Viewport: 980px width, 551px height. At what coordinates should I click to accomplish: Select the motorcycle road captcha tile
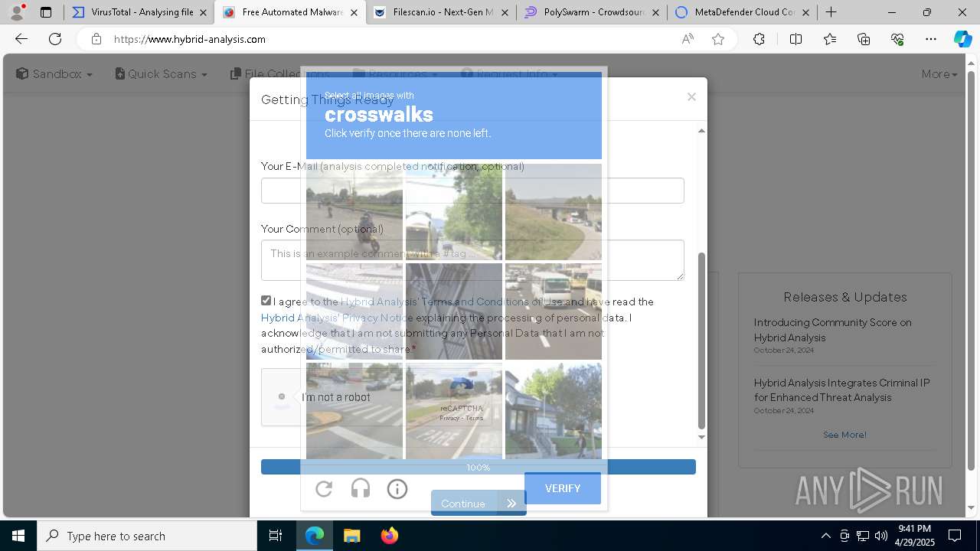click(x=354, y=212)
